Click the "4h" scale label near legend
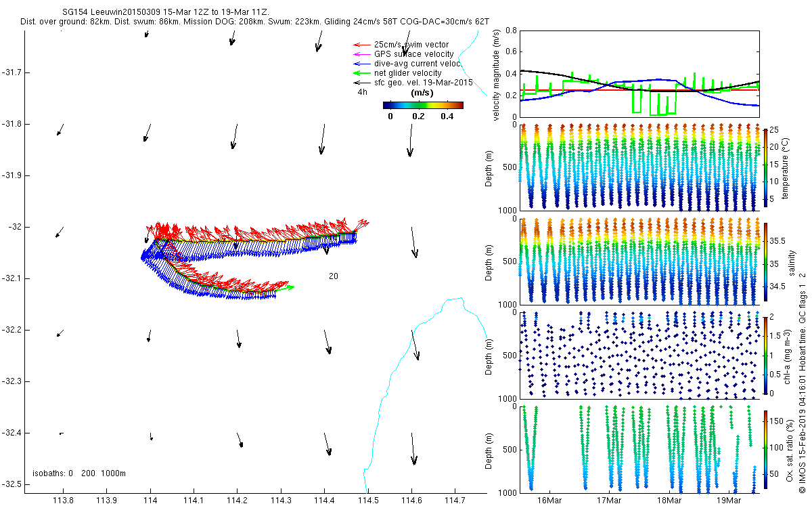 pos(363,92)
